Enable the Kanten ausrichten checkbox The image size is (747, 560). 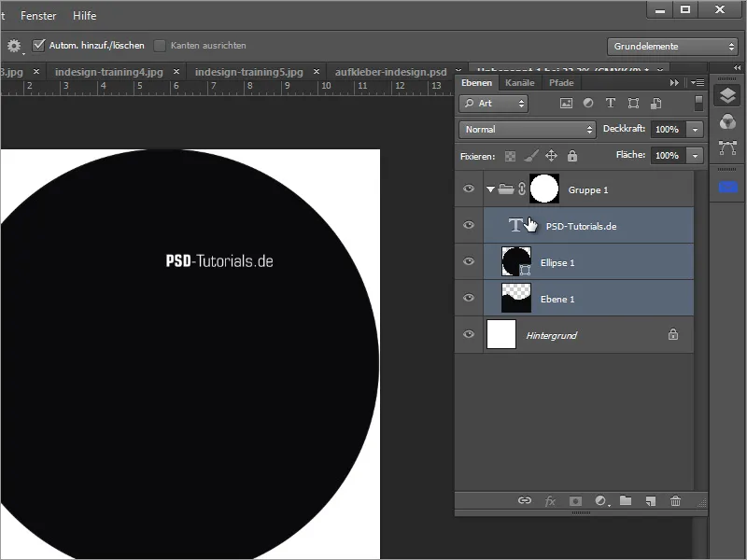[x=160, y=46]
